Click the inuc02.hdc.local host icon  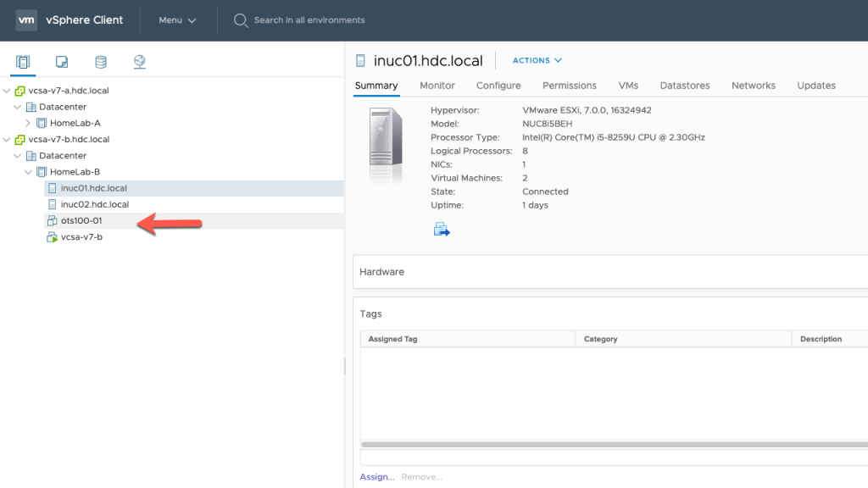pyautogui.click(x=52, y=204)
